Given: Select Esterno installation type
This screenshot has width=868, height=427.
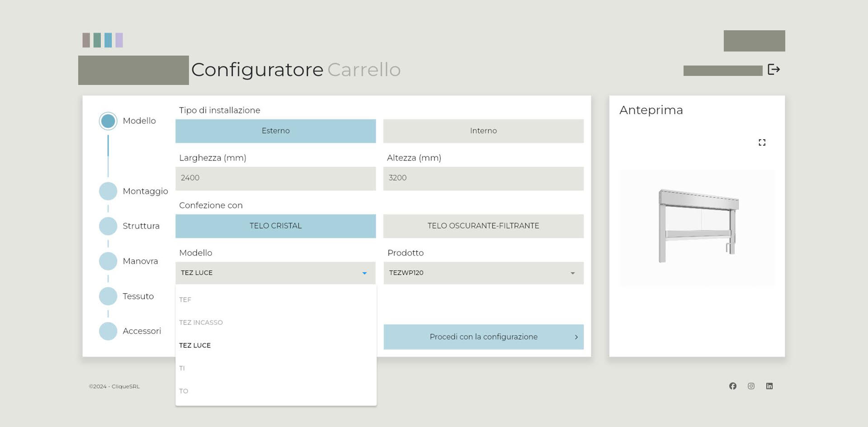Looking at the screenshot, I should click(x=275, y=131).
